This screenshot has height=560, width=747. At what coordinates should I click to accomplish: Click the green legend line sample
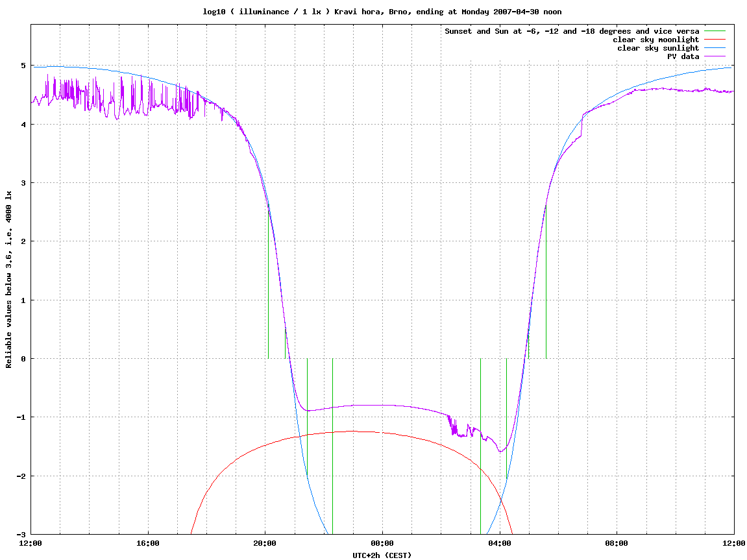[715, 31]
